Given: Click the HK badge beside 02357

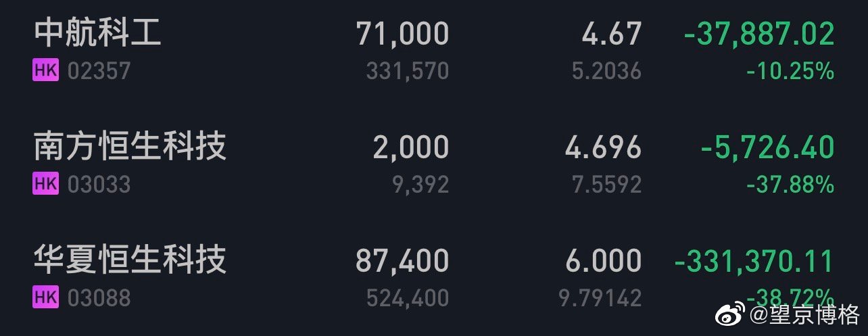Looking at the screenshot, I should (x=45, y=71).
